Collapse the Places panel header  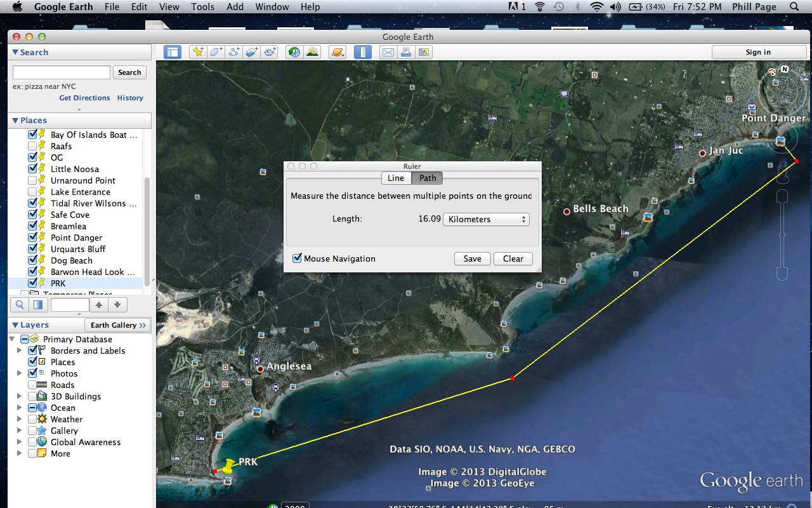point(16,120)
